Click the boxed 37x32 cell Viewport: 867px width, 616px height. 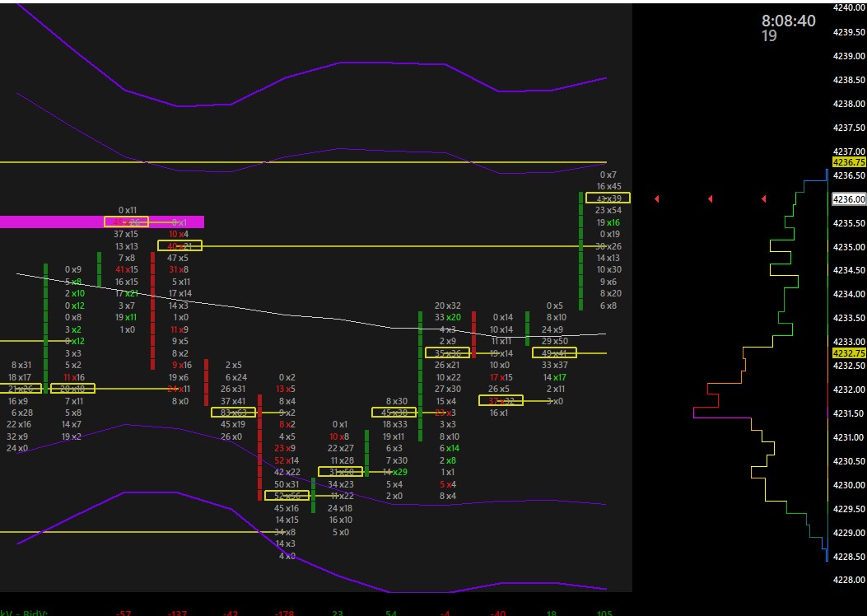pos(501,400)
